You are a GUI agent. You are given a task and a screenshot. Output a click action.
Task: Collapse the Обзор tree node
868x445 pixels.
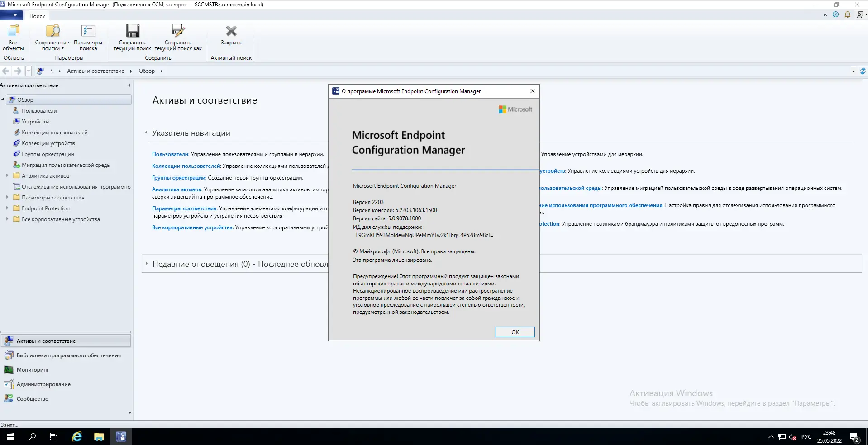[x=3, y=99]
